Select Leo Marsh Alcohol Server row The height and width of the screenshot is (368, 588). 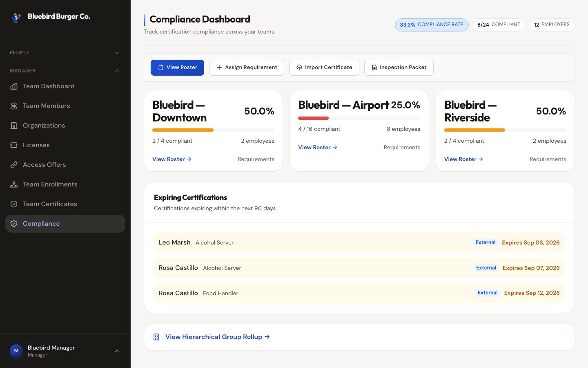tap(359, 242)
